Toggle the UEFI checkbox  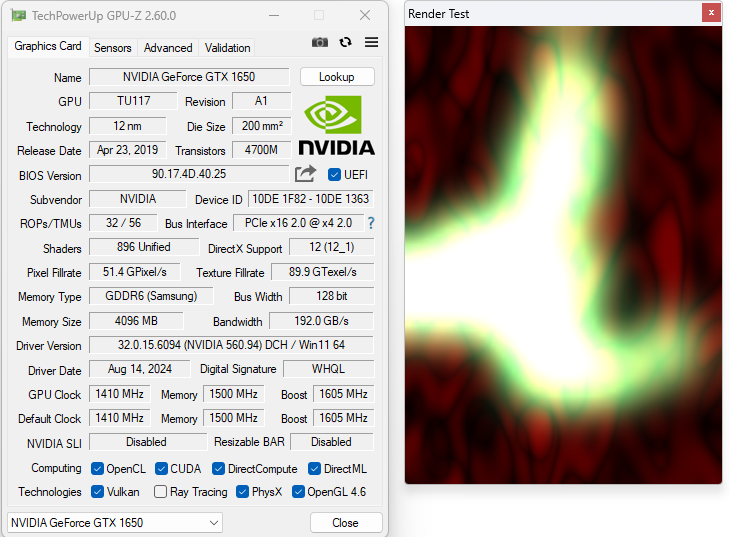334,175
